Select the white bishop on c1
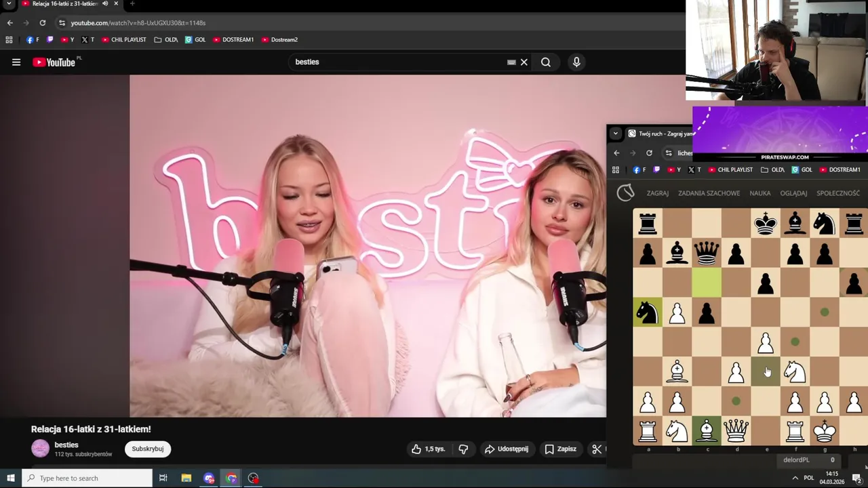Viewport: 868px width, 488px height. (x=707, y=430)
